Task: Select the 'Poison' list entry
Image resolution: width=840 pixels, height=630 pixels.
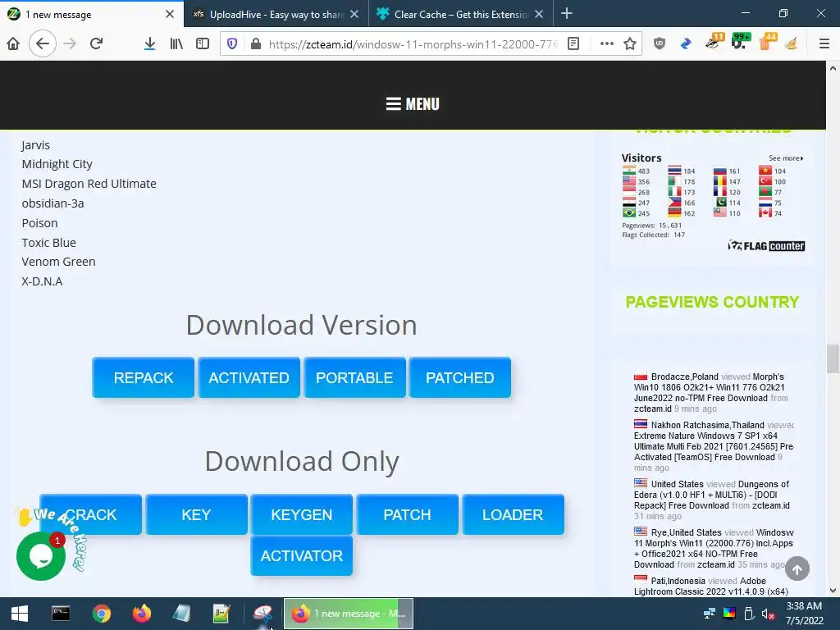Action: pos(39,223)
